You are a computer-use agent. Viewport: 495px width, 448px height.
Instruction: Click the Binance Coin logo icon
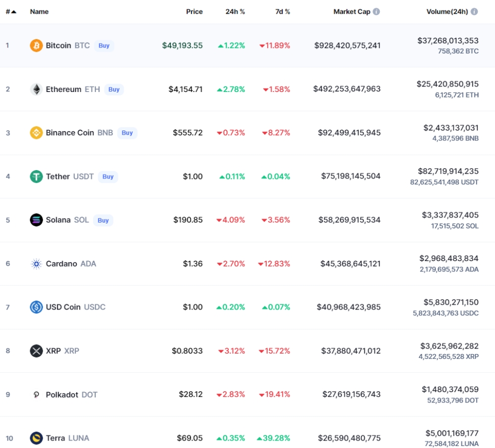click(36, 133)
